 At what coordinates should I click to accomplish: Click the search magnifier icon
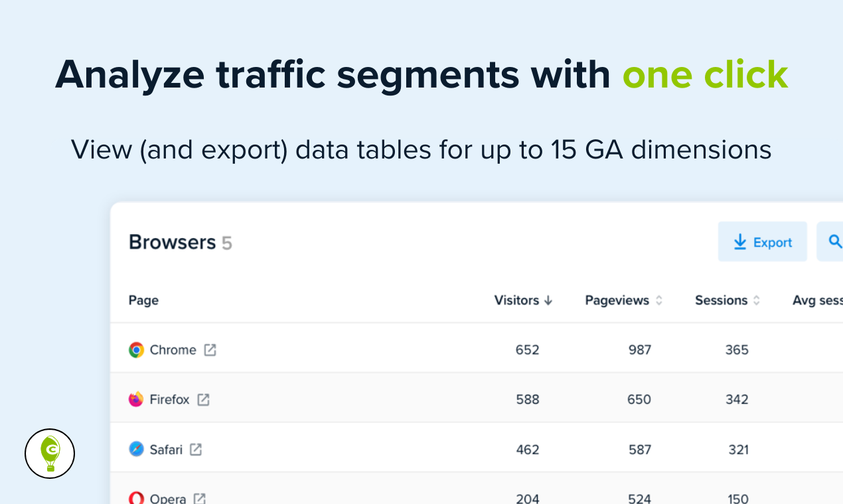click(x=835, y=241)
